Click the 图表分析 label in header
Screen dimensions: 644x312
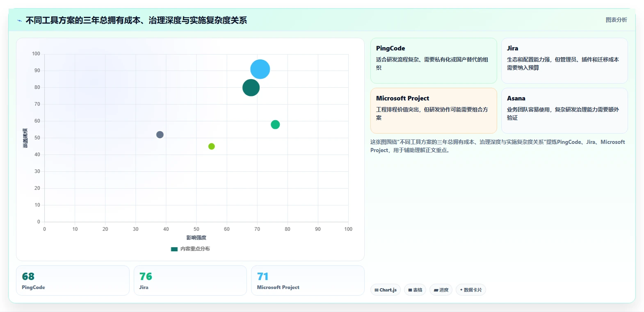[616, 20]
